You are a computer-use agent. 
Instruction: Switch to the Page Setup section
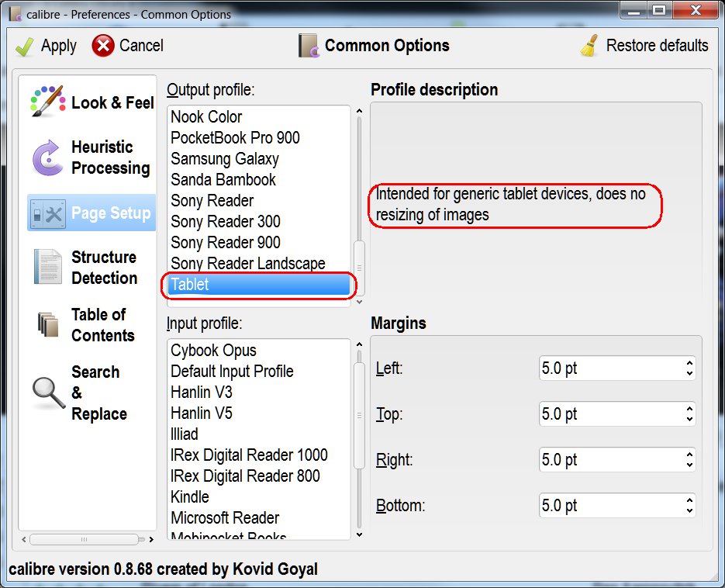pyautogui.click(x=91, y=213)
